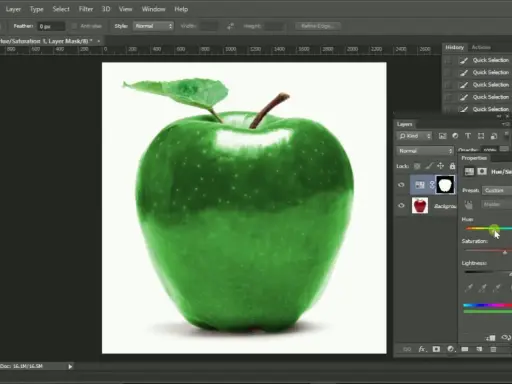Click the swap width and height icon
Screen dimensions: 512x384
(230, 26)
